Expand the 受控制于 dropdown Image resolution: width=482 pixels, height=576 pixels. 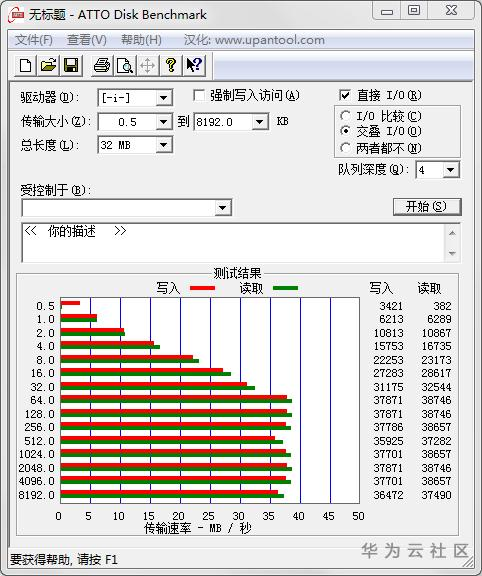222,208
